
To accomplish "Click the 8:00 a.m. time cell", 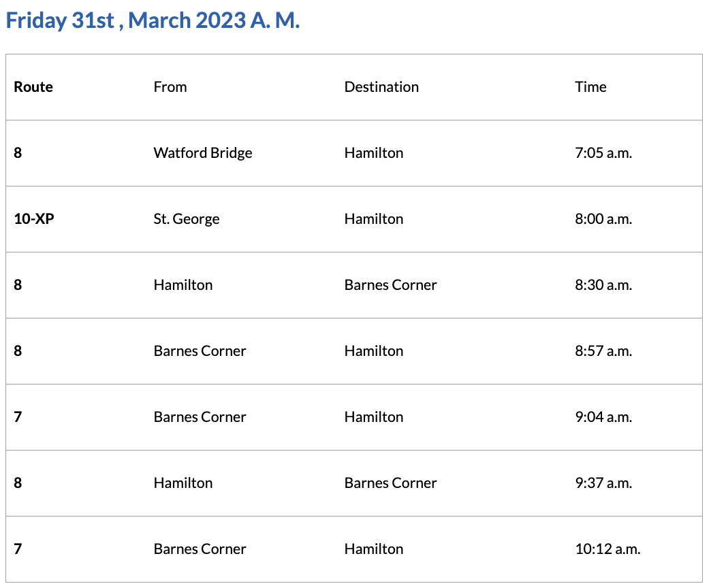I will (x=603, y=219).
